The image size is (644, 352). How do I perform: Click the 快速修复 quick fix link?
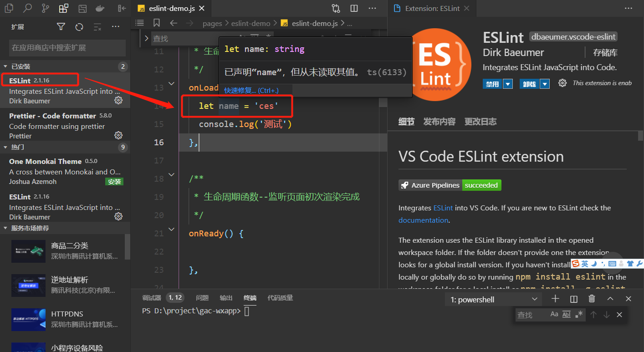click(251, 90)
